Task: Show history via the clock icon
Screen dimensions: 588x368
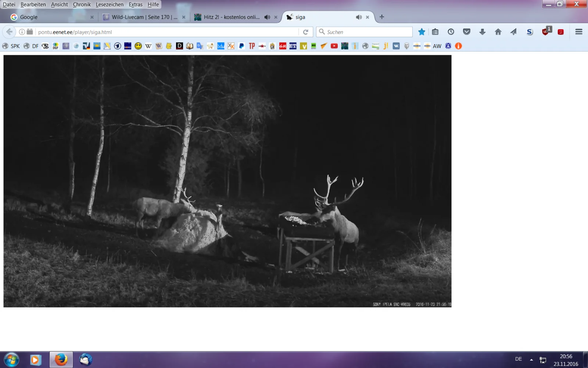Action: click(451, 32)
